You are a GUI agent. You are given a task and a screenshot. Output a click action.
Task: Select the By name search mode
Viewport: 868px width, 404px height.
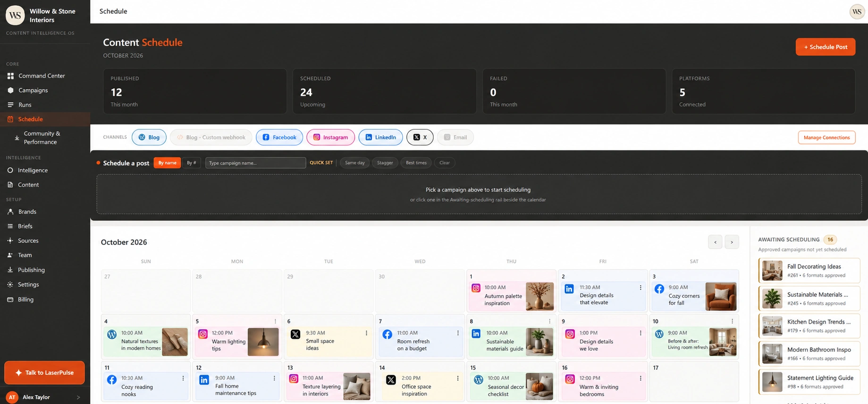click(167, 163)
